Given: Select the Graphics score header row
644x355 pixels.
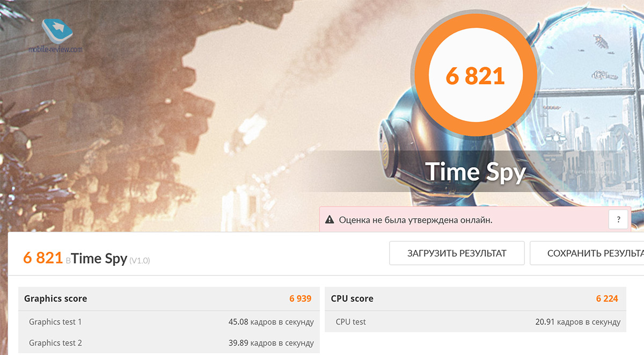Looking at the screenshot, I should point(169,299).
